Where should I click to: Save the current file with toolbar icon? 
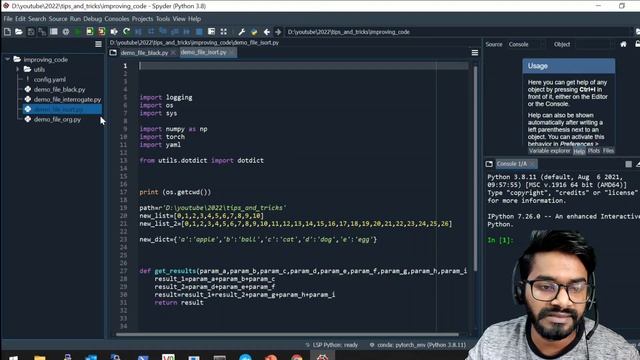[31, 32]
